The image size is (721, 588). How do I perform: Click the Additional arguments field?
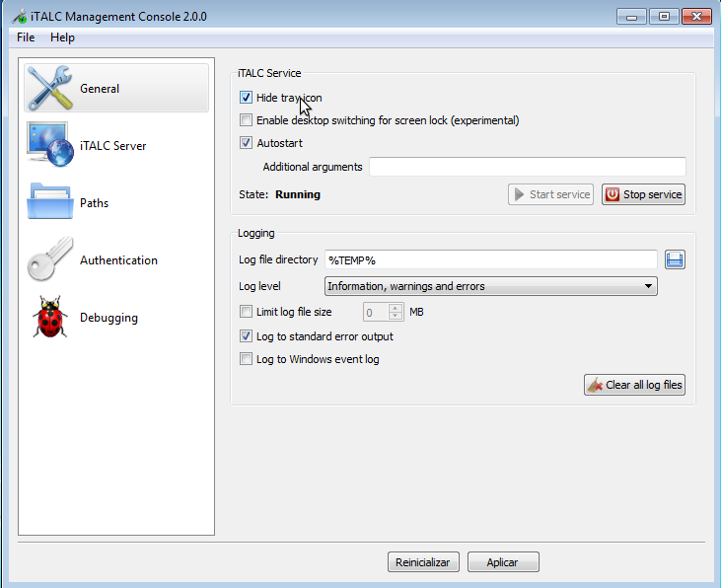(528, 167)
